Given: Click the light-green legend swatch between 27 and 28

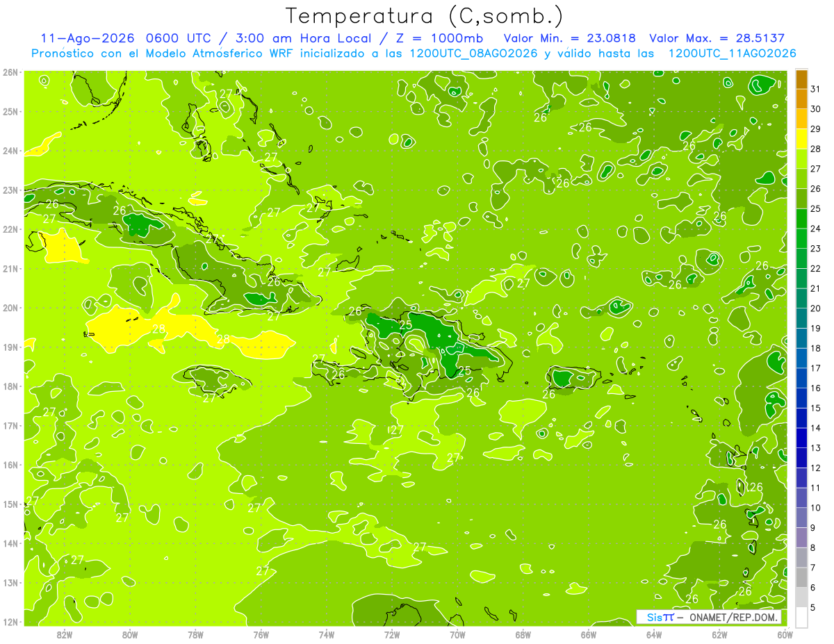Looking at the screenshot, I should tap(801, 158).
